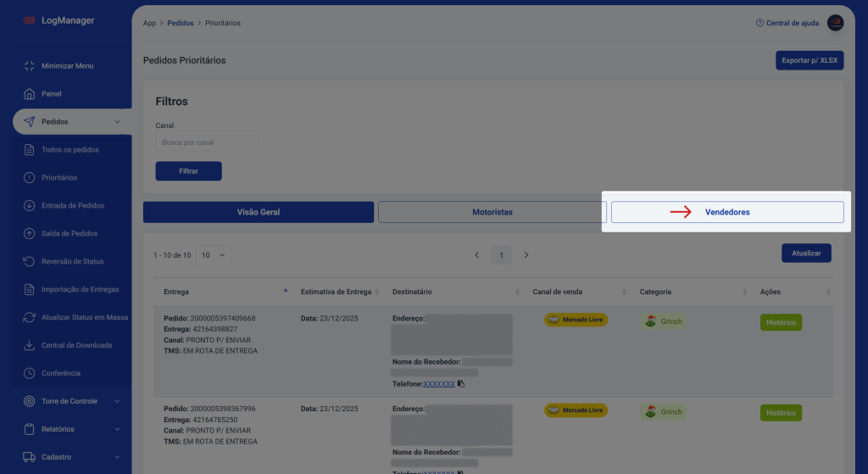
Task: Open the Central de ajuda link
Action: tap(787, 23)
